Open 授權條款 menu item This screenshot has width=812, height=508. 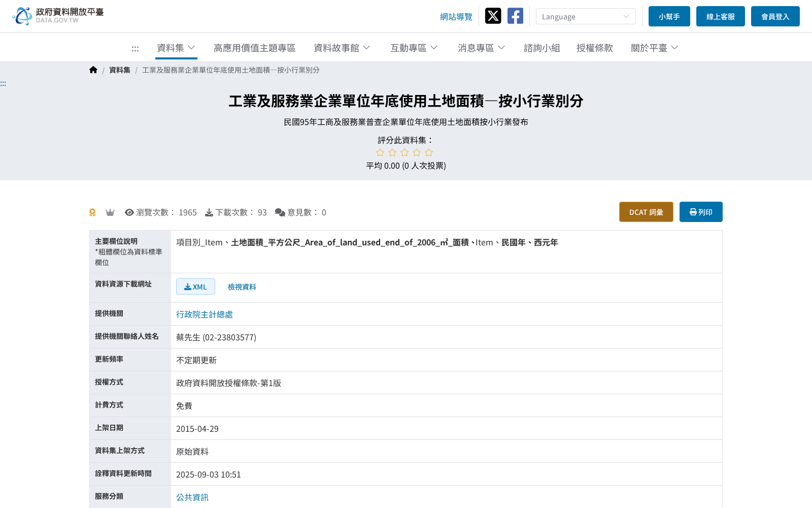[x=595, y=48]
